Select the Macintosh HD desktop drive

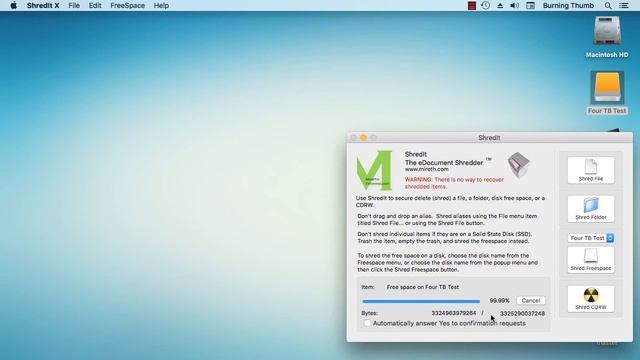(x=607, y=37)
